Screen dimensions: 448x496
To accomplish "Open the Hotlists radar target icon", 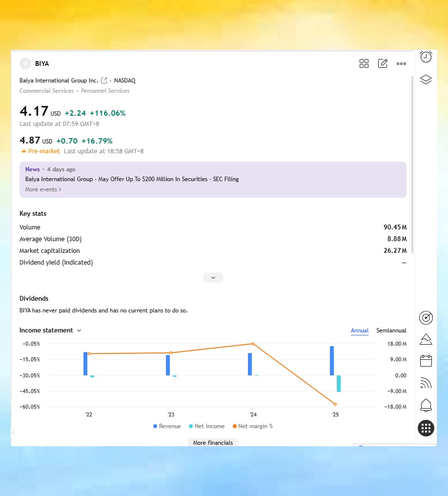I will point(426,318).
